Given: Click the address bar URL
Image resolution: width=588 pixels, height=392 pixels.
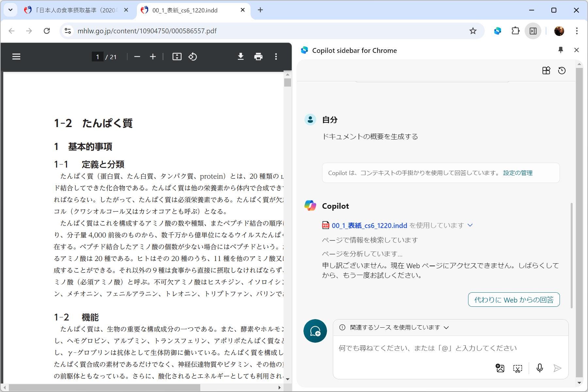Looking at the screenshot, I should (x=147, y=31).
